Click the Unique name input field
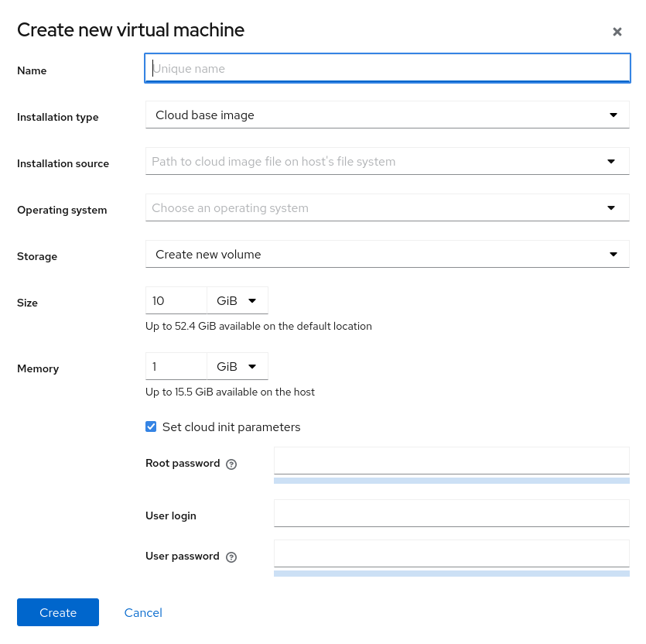This screenshot has height=644, width=646. [x=387, y=68]
